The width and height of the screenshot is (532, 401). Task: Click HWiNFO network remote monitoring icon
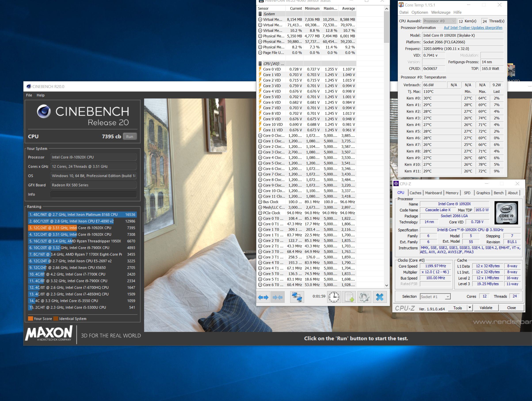click(297, 297)
